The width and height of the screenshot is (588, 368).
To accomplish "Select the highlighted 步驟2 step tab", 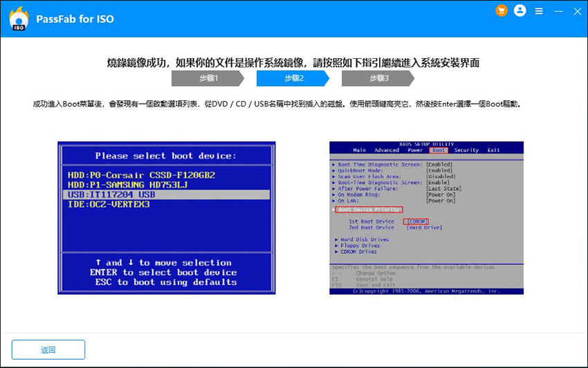I will tap(293, 78).
